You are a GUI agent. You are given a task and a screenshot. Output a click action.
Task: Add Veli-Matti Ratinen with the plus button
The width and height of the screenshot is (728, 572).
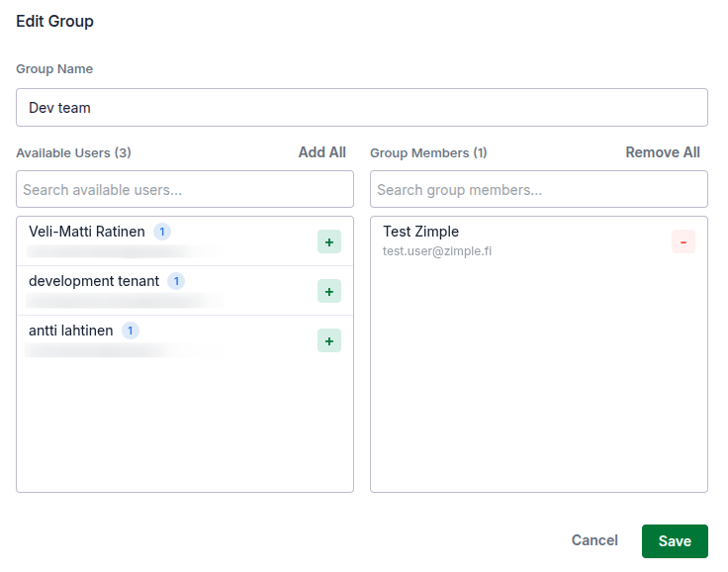[x=329, y=241]
